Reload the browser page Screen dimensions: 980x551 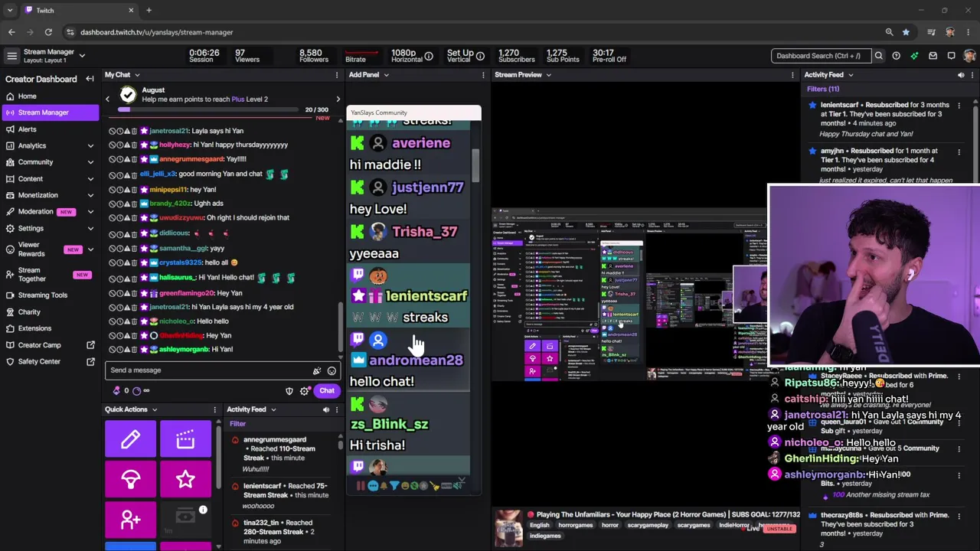(x=48, y=32)
